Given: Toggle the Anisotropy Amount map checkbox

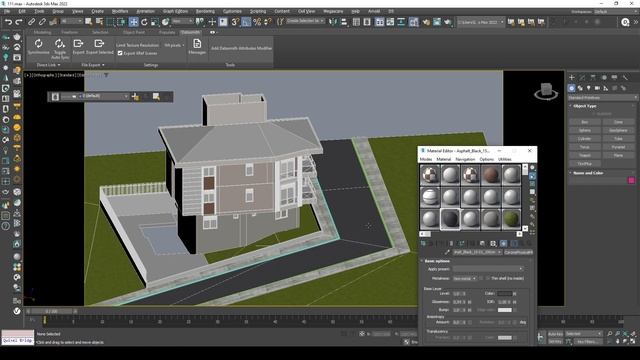Looking at the screenshot, I should (470, 322).
